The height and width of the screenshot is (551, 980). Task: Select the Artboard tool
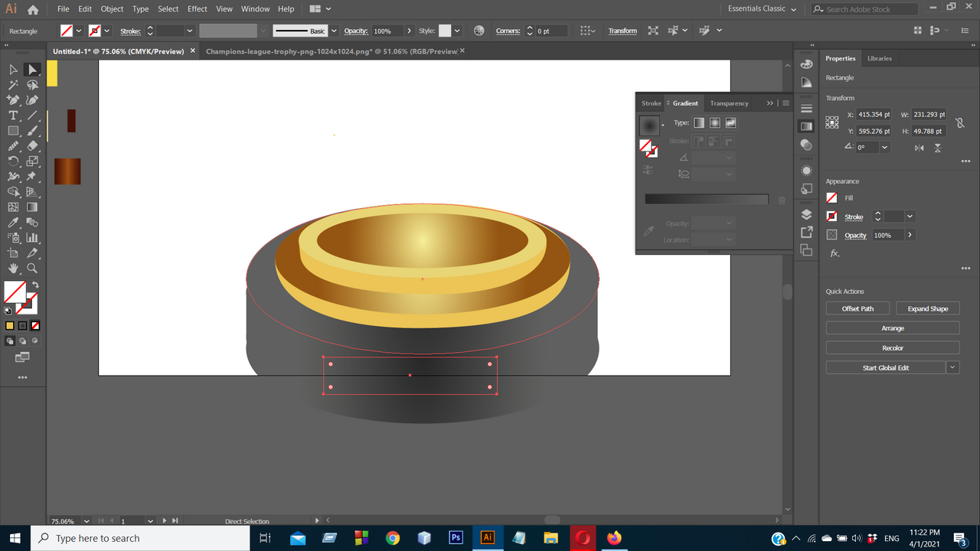13,253
